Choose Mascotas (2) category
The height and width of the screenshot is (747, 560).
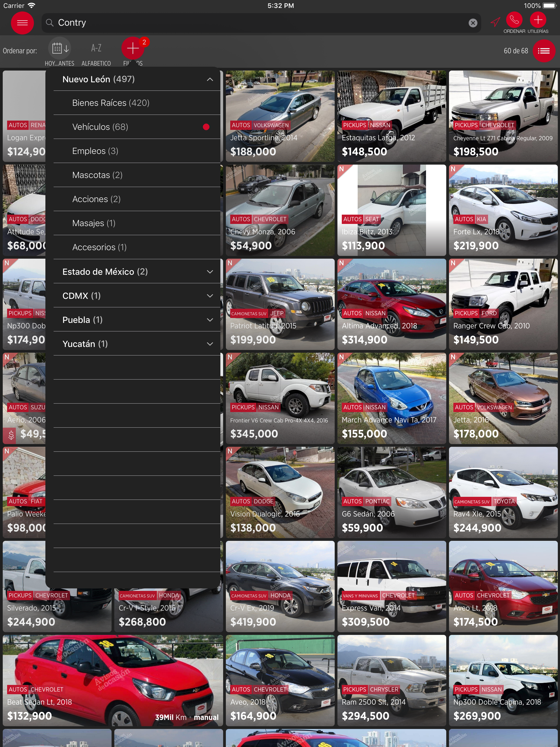click(x=137, y=175)
